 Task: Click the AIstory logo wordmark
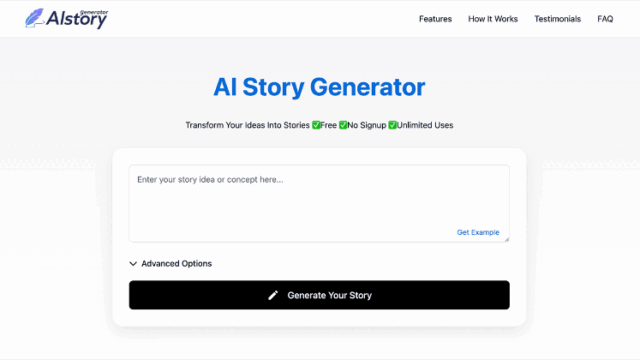click(x=76, y=19)
